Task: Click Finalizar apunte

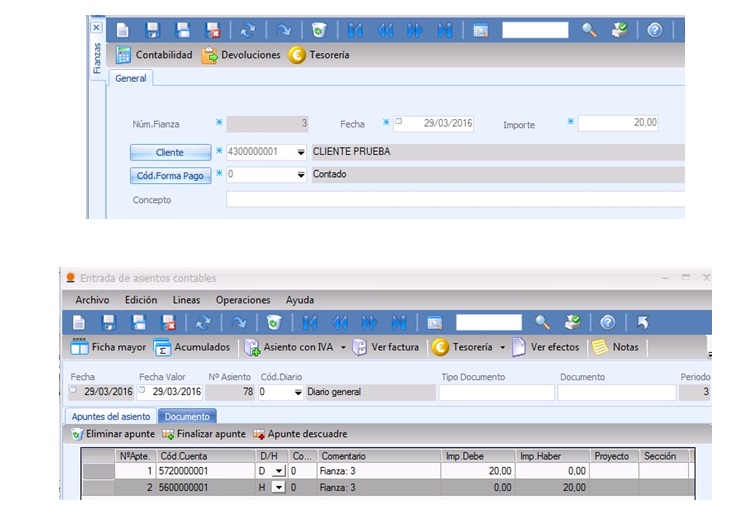Action: click(x=204, y=435)
